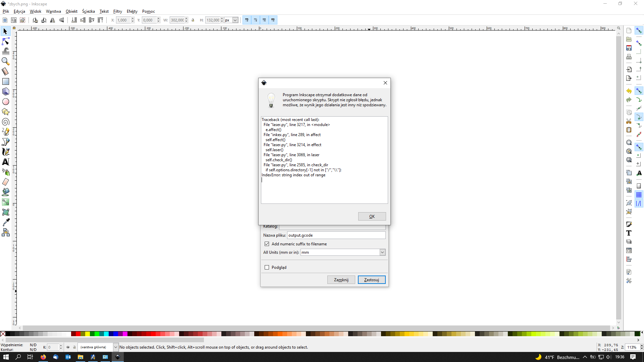Screen dimensions: 644x362
Task: Select the Color dropper tool
Action: [x=5, y=222]
